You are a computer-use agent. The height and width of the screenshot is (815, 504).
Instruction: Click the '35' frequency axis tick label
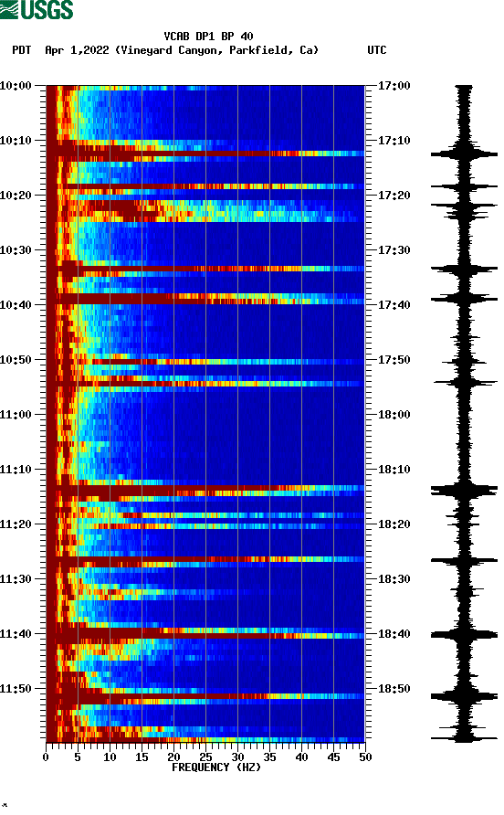click(269, 757)
